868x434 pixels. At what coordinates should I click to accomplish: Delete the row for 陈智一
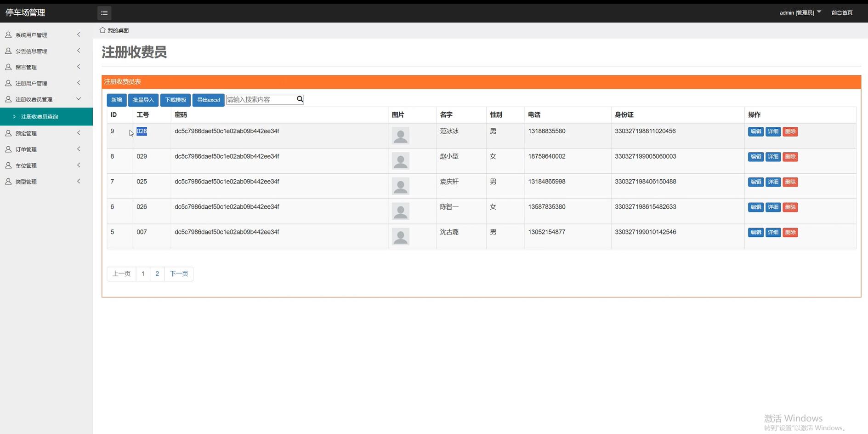[790, 207]
